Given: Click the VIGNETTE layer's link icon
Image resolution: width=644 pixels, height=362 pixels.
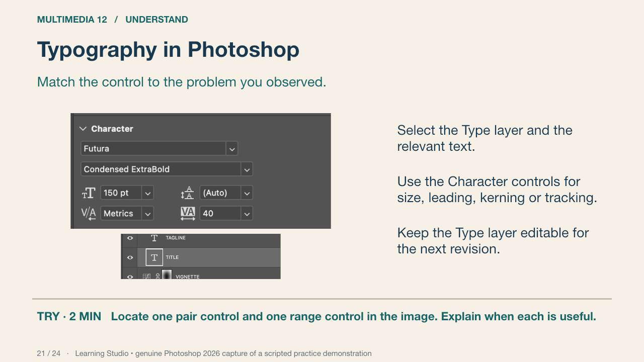Looking at the screenshot, I should click(x=157, y=277).
